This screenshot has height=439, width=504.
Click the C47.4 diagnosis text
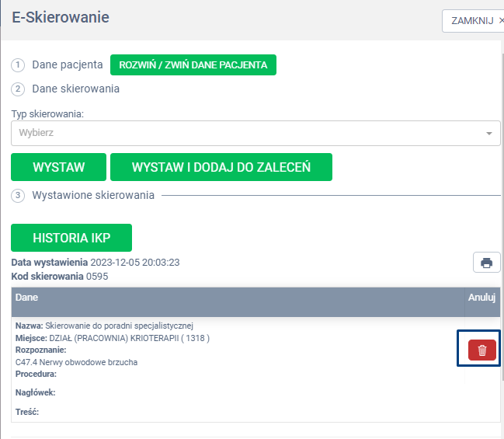tap(76, 362)
